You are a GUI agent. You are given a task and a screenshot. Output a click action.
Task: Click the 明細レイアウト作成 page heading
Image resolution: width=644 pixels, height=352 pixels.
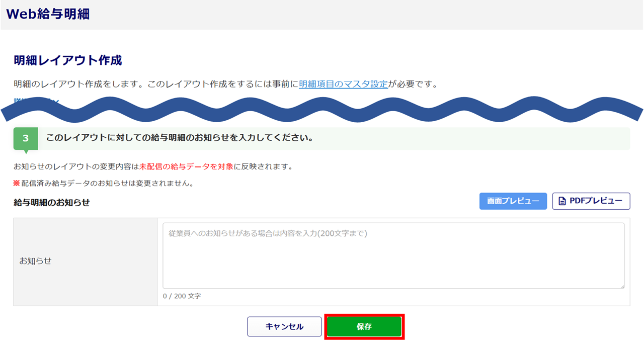pos(67,60)
